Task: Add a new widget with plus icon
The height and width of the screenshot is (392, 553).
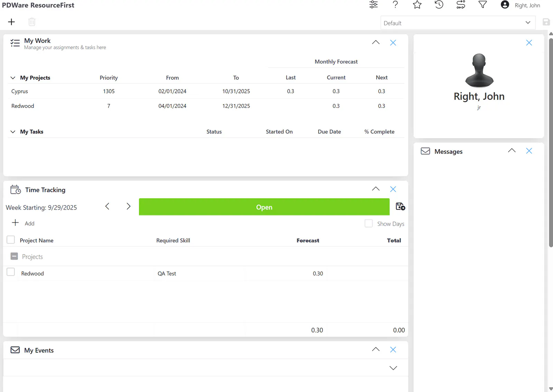Action: [11, 22]
